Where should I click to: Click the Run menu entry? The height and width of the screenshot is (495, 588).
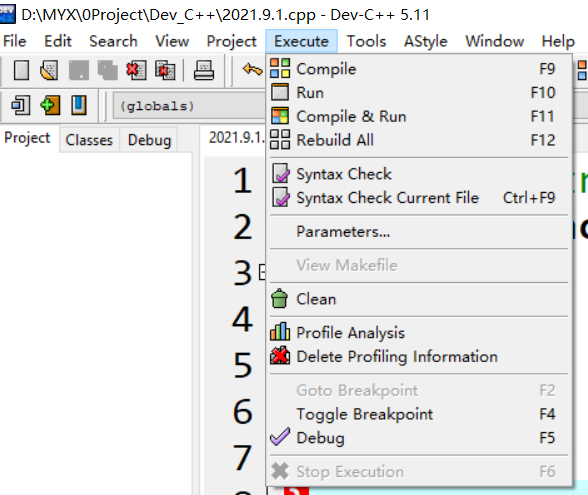pyautogui.click(x=419, y=92)
